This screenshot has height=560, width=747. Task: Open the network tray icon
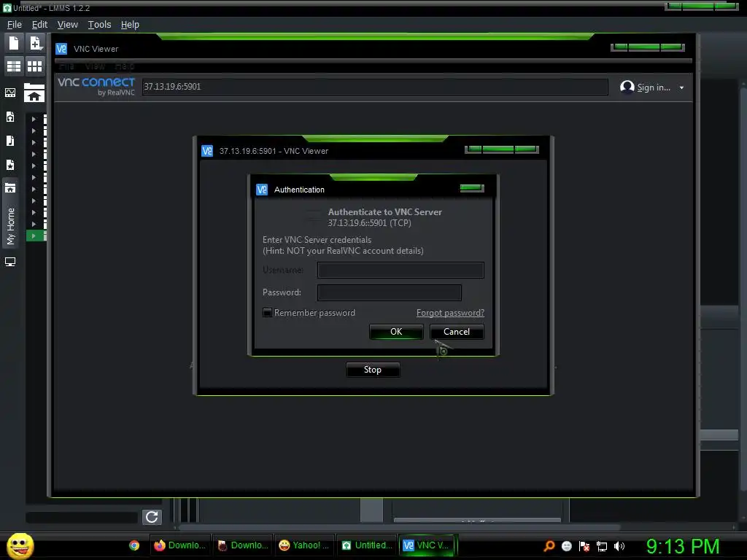click(602, 546)
